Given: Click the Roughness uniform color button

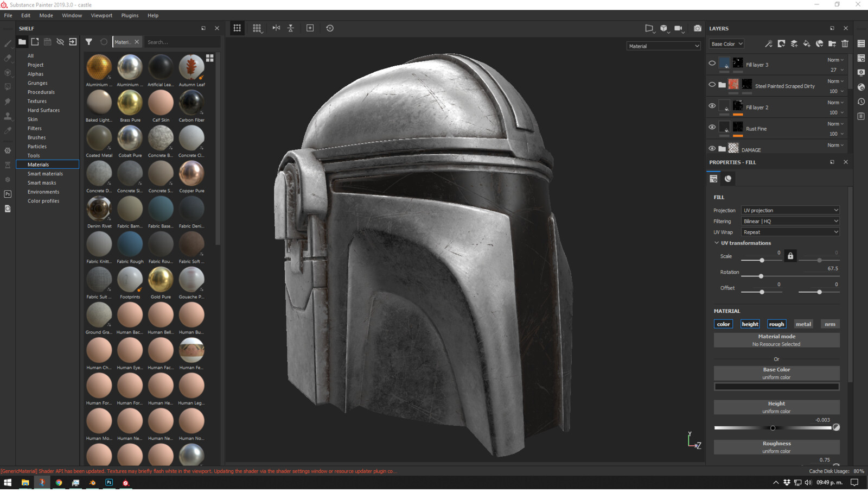Looking at the screenshot, I should (777, 447).
